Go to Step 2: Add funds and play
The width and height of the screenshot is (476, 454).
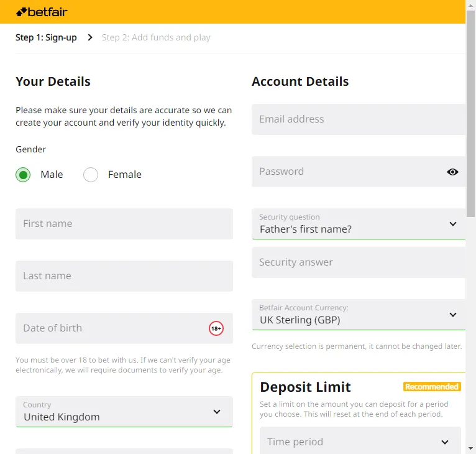156,37
